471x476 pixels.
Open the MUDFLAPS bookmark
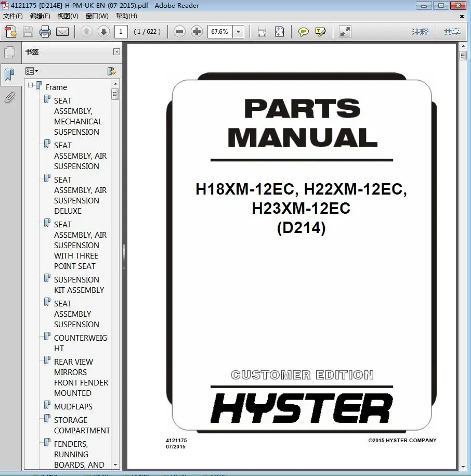[73, 406]
